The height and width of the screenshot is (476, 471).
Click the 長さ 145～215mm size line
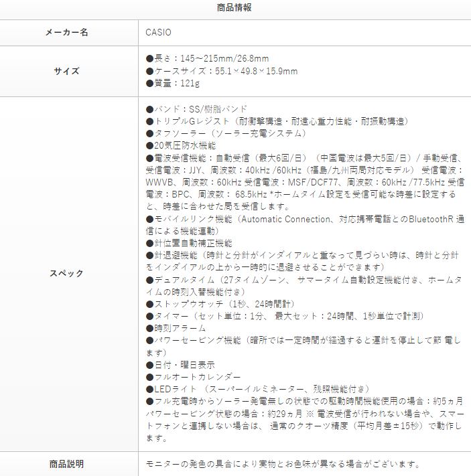pos(207,59)
